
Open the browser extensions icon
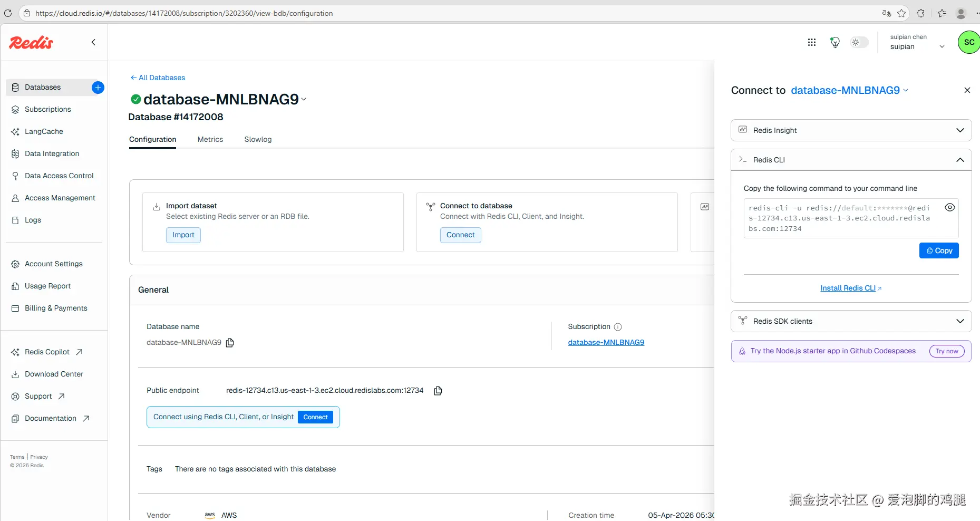921,13
